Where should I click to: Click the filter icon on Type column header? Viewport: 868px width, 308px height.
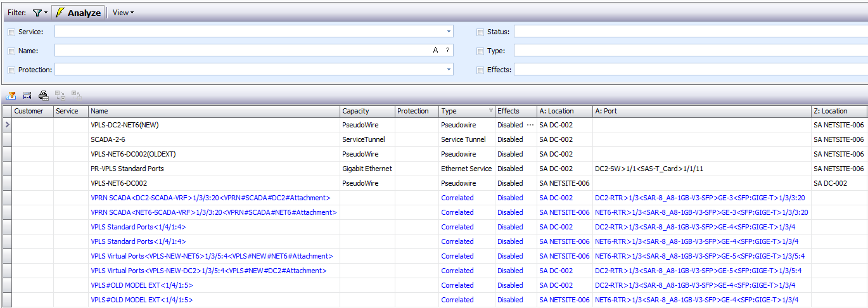pyautogui.click(x=490, y=111)
